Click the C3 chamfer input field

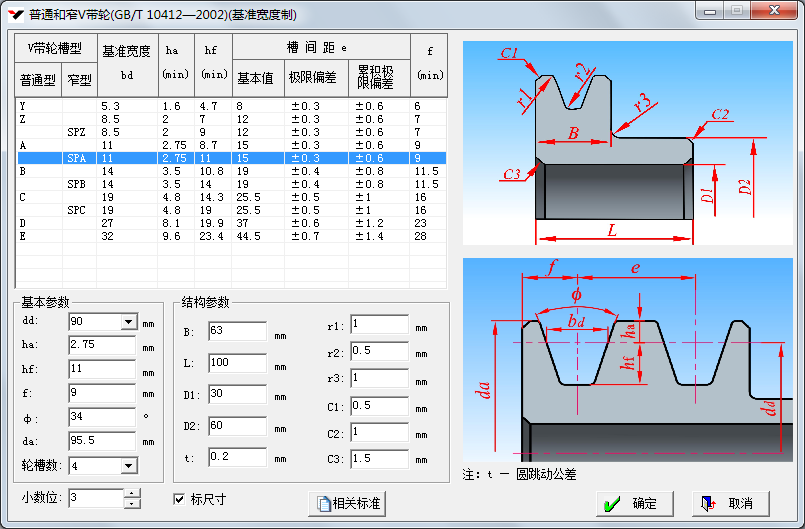378,459
